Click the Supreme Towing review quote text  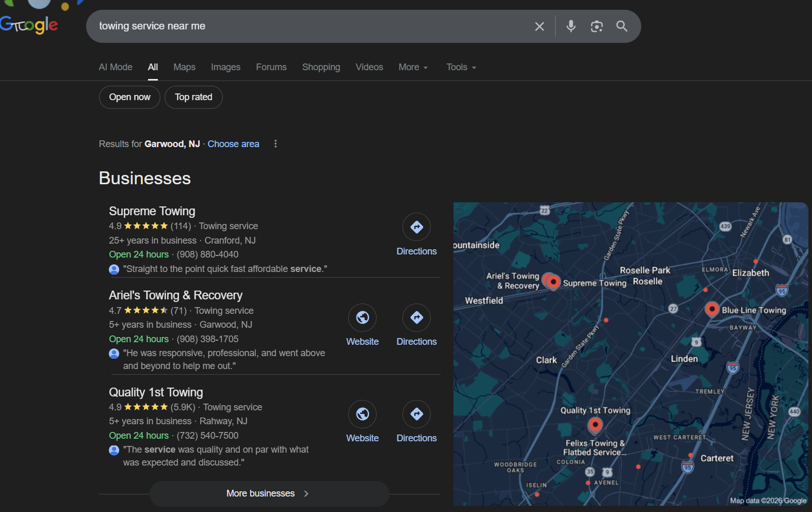pos(225,269)
